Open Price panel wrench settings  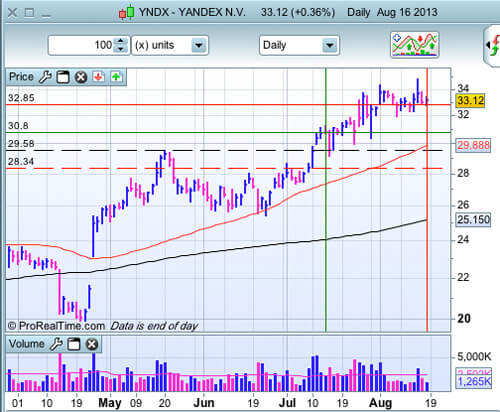(45, 77)
